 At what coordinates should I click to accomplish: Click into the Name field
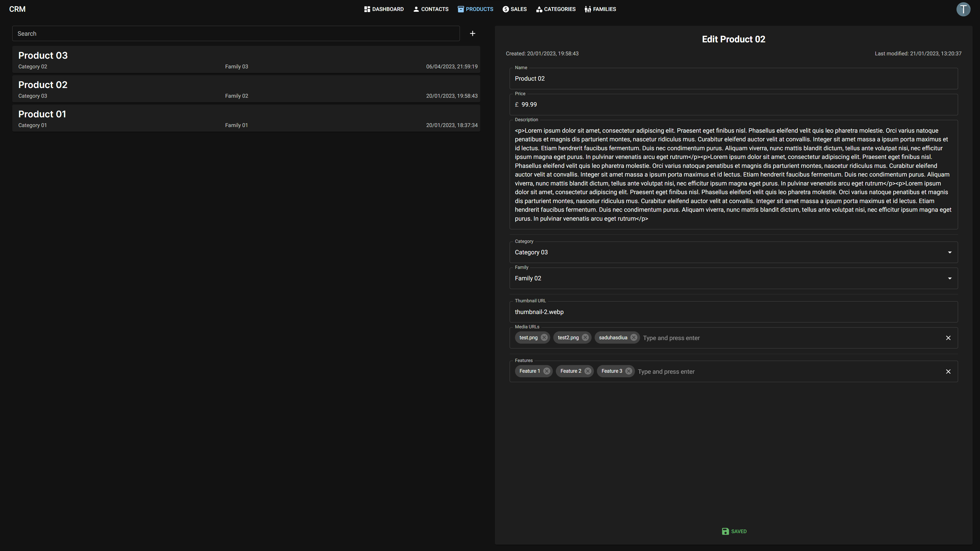733,79
